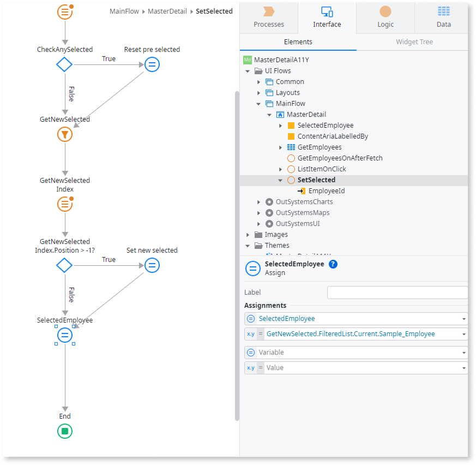
Task: Select the SelectedEmployee assign node in flow
Action: point(65,335)
